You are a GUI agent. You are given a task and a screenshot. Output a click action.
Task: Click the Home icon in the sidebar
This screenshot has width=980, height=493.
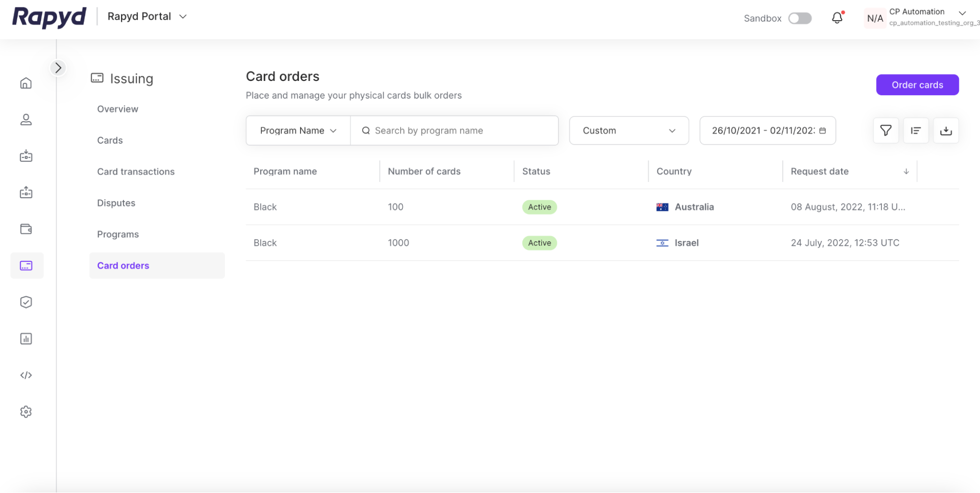(26, 83)
